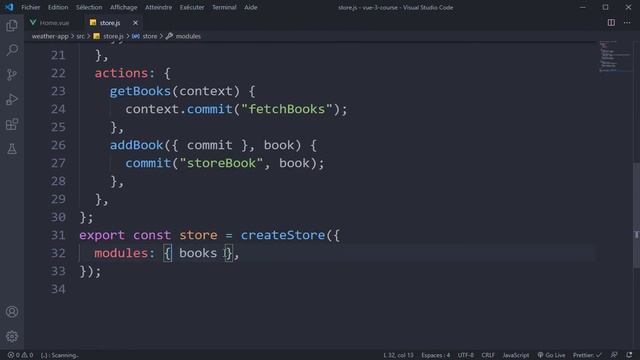640x360 pixels.
Task: Close the store.js tab
Action: pos(135,23)
